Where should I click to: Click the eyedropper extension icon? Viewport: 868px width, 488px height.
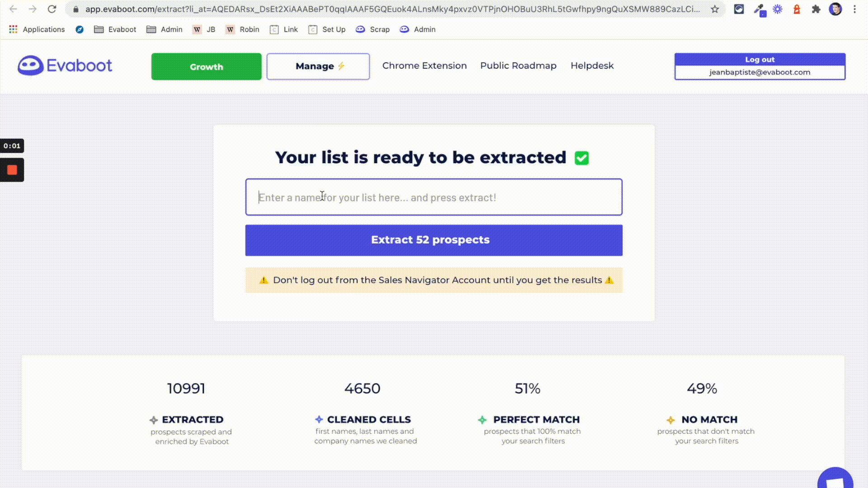[x=759, y=9]
